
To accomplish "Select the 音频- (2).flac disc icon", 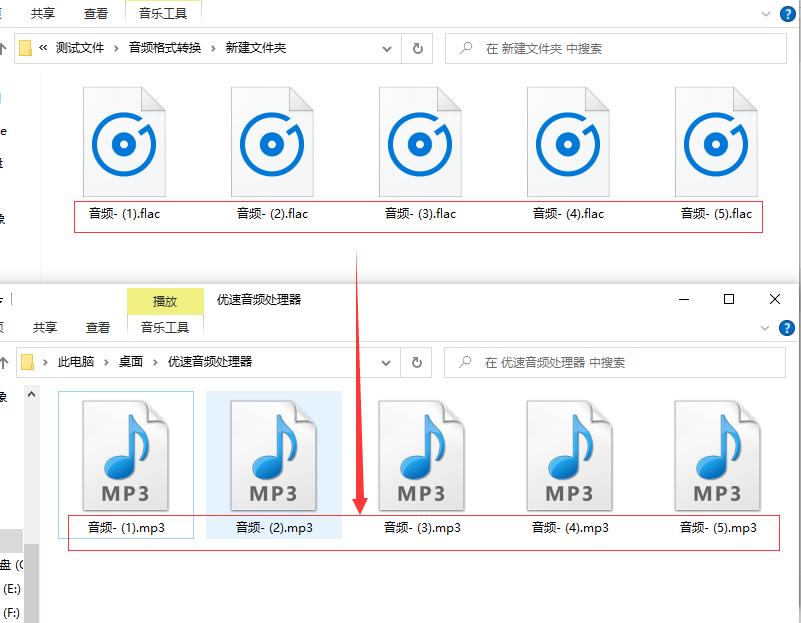I will (272, 141).
